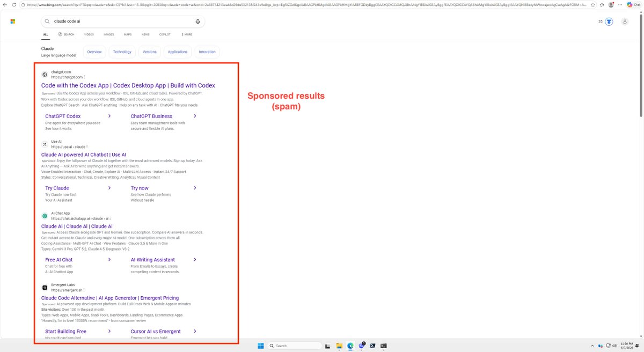Viewport: 644px width, 352px height.
Task: Open the AI Writing Assistant sitelink
Action: click(x=152, y=260)
